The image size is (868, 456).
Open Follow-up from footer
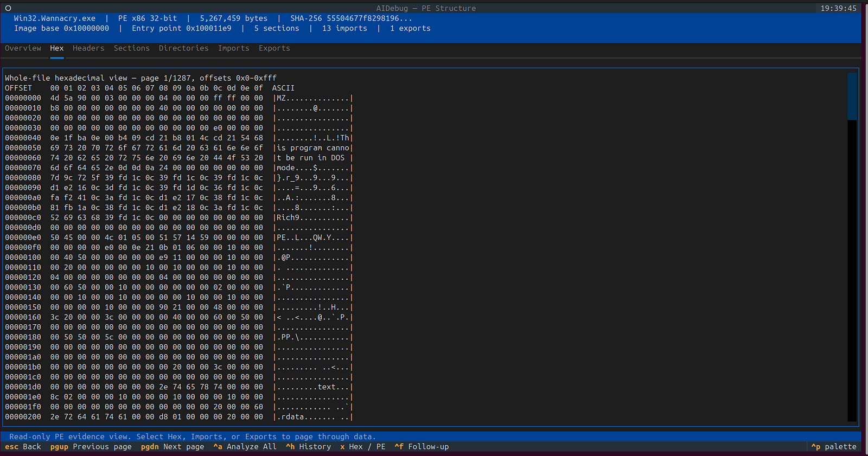pyautogui.click(x=422, y=447)
